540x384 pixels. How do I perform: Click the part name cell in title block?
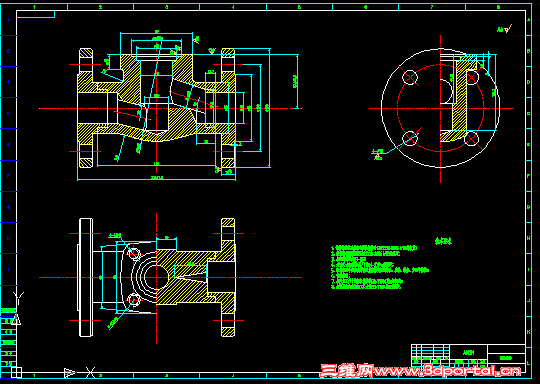[x=468, y=352]
